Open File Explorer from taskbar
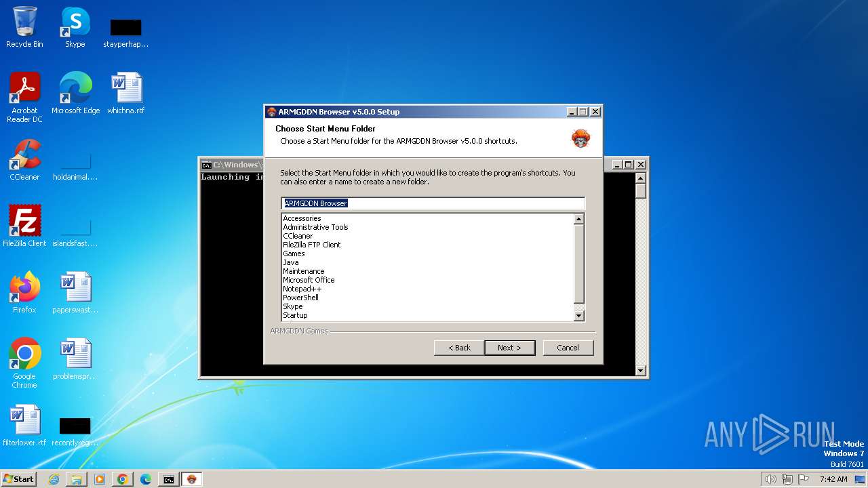868x488 pixels. pos(77,479)
